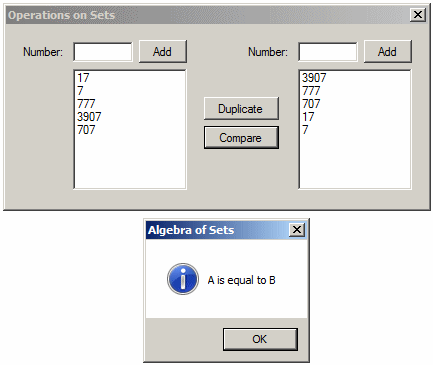This screenshot has height=365, width=433.
Task: Close the Operations on Sets window
Action: [418, 15]
